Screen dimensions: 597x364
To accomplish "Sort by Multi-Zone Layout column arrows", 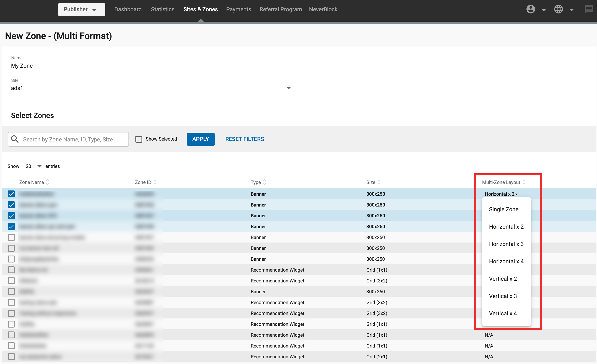I will (x=524, y=182).
